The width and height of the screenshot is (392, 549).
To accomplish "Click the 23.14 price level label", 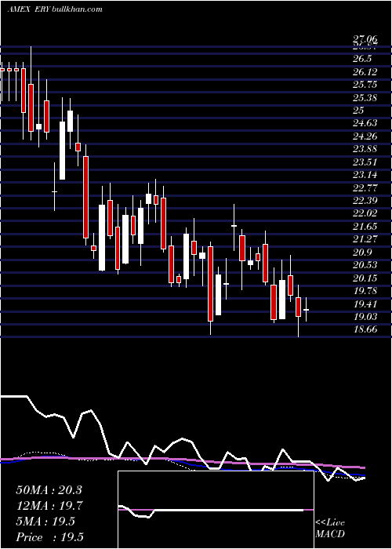I will (x=365, y=175).
